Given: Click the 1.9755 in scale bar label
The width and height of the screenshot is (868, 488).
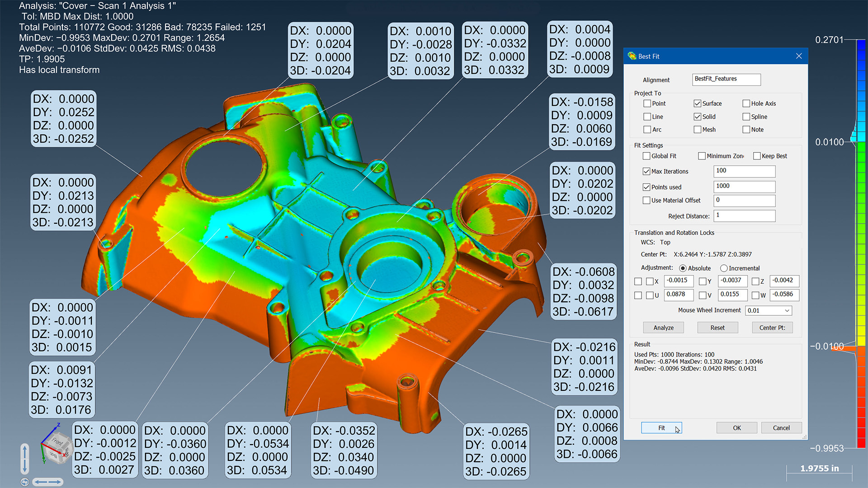Looking at the screenshot, I should tap(820, 469).
